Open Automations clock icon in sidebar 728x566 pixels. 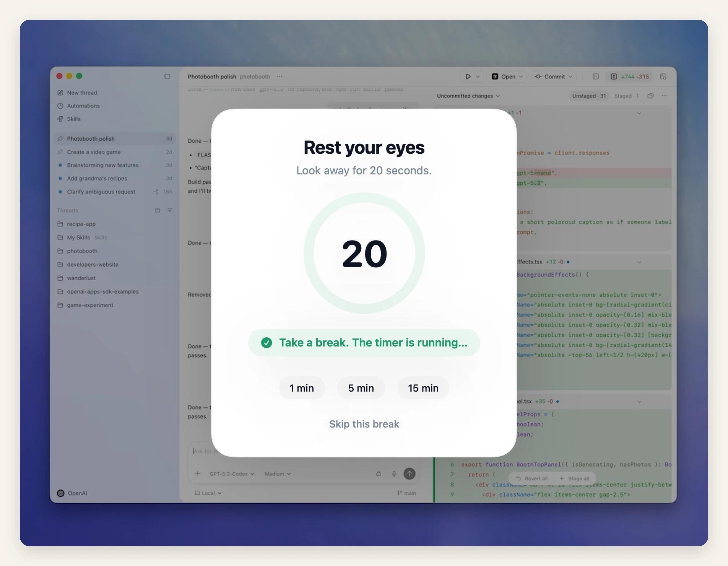click(x=60, y=106)
